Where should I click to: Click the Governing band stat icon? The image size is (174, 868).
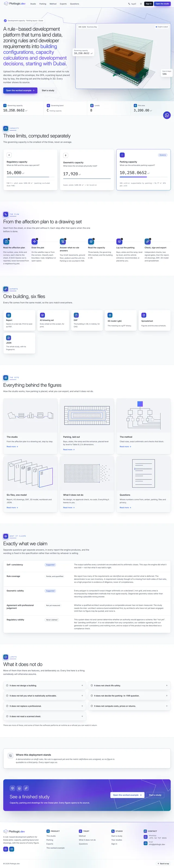click(x=49, y=105)
